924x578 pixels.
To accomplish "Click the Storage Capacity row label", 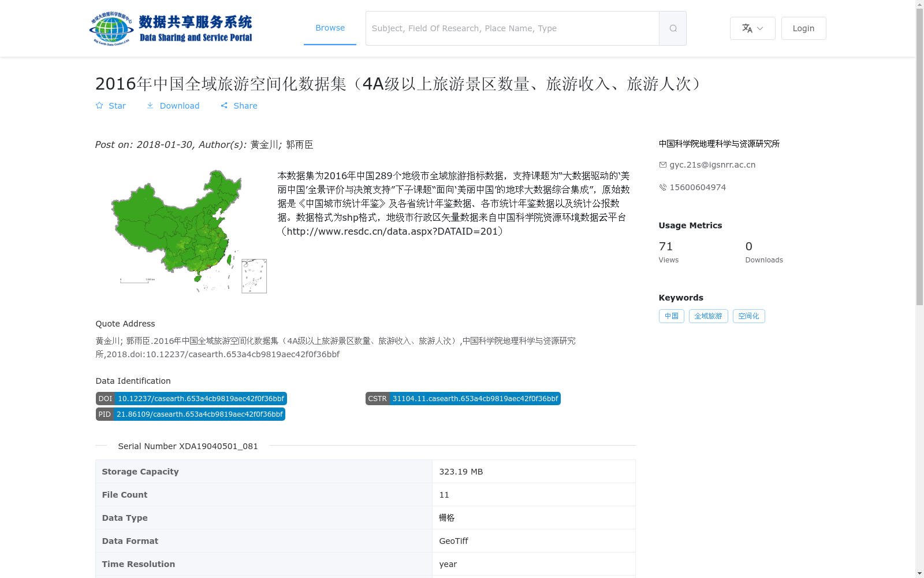I will (140, 472).
